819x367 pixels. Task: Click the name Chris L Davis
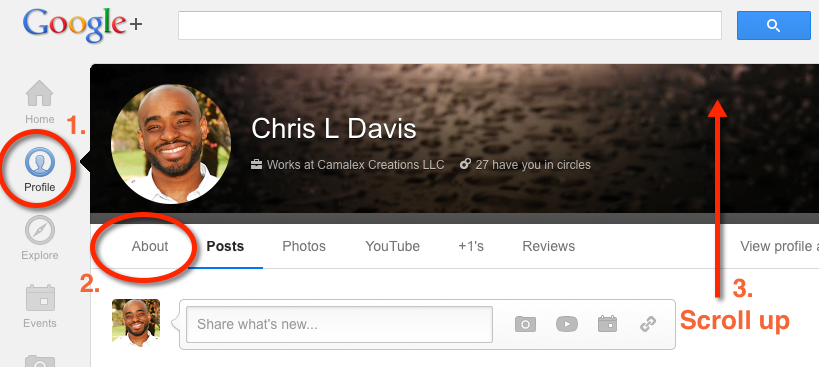click(334, 128)
